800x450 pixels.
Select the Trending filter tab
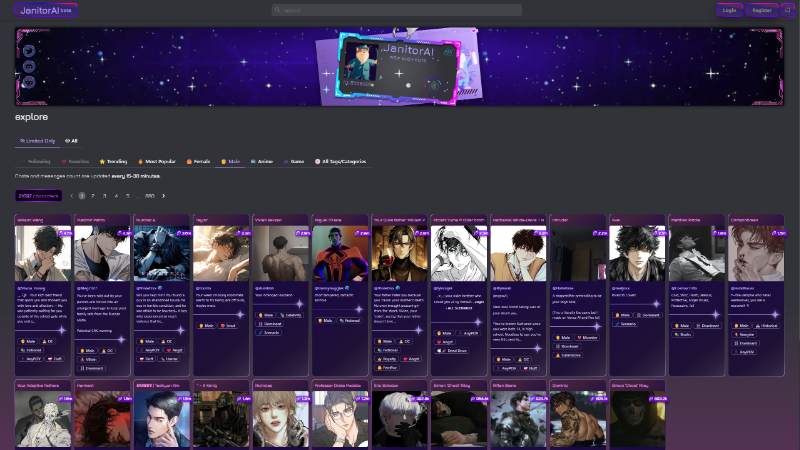[113, 162]
